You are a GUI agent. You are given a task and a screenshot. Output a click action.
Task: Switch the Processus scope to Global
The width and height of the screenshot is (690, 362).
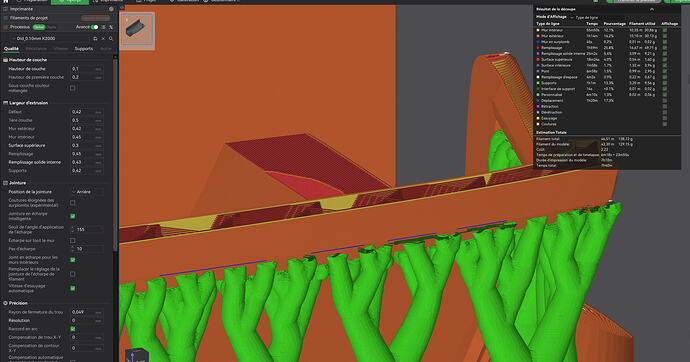pos(39,27)
